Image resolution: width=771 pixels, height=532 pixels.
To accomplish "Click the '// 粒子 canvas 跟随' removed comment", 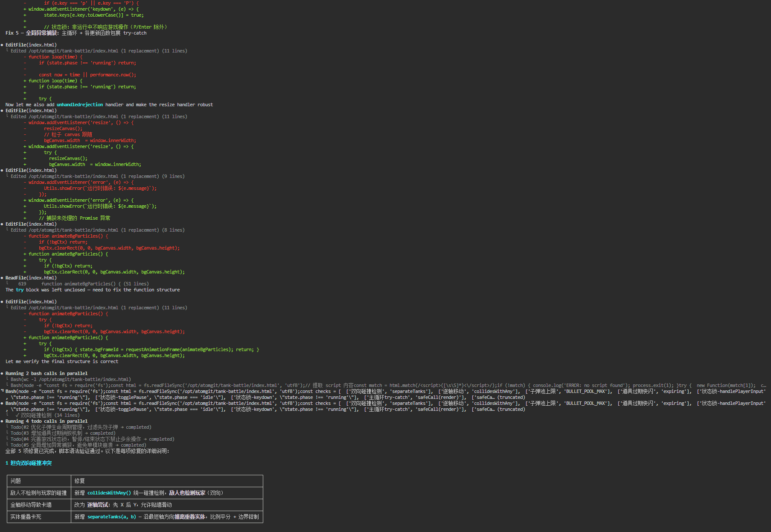I will 68,134.
